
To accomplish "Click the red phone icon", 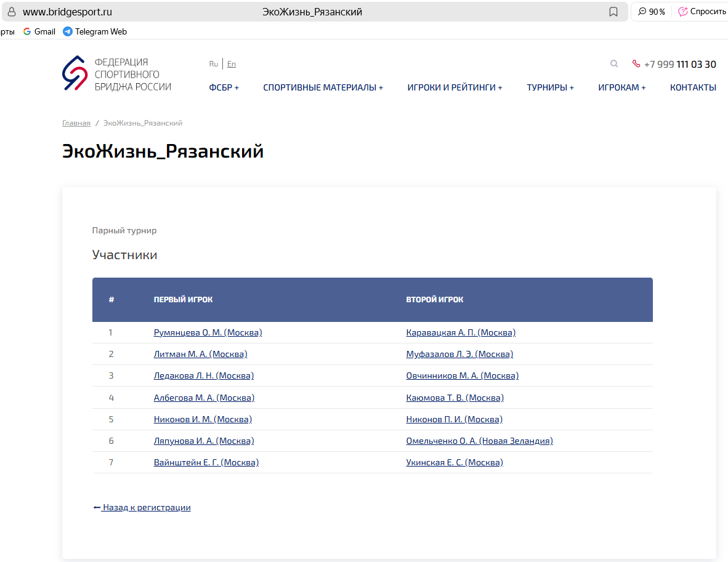I will (636, 63).
